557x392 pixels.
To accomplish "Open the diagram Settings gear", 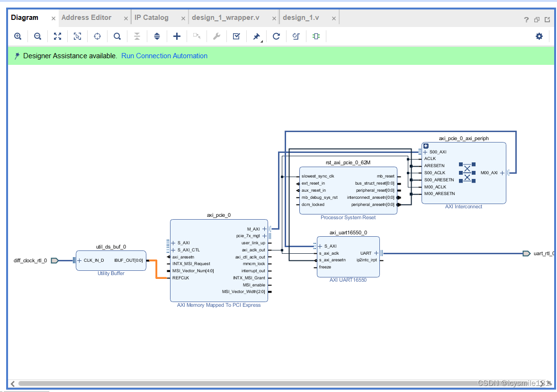I will [539, 36].
